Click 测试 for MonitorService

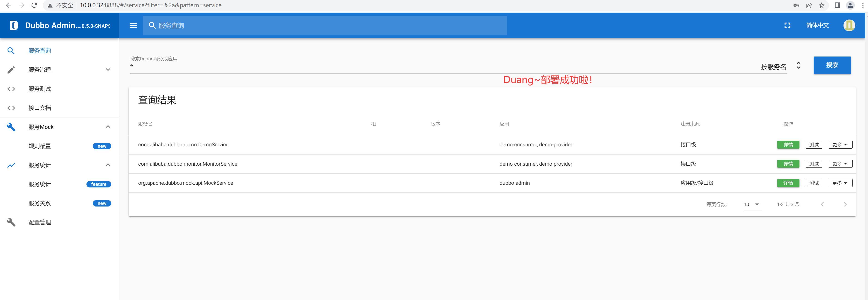pyautogui.click(x=814, y=164)
